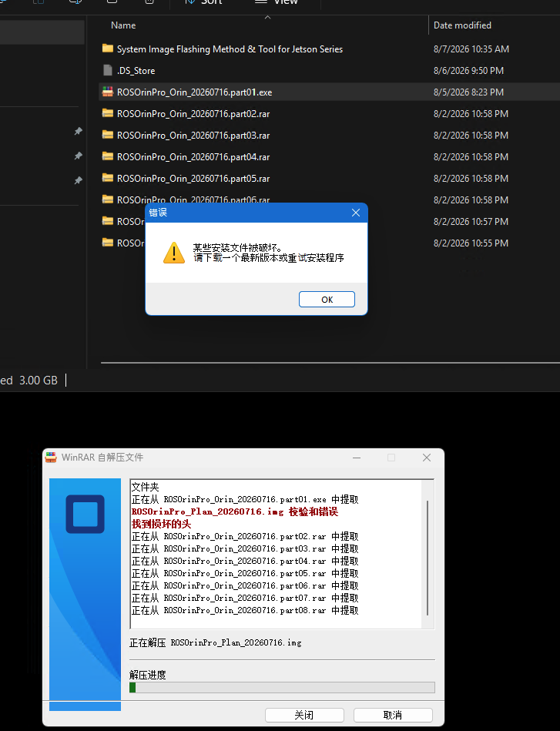Click archive icon of part05.rar

108,178
